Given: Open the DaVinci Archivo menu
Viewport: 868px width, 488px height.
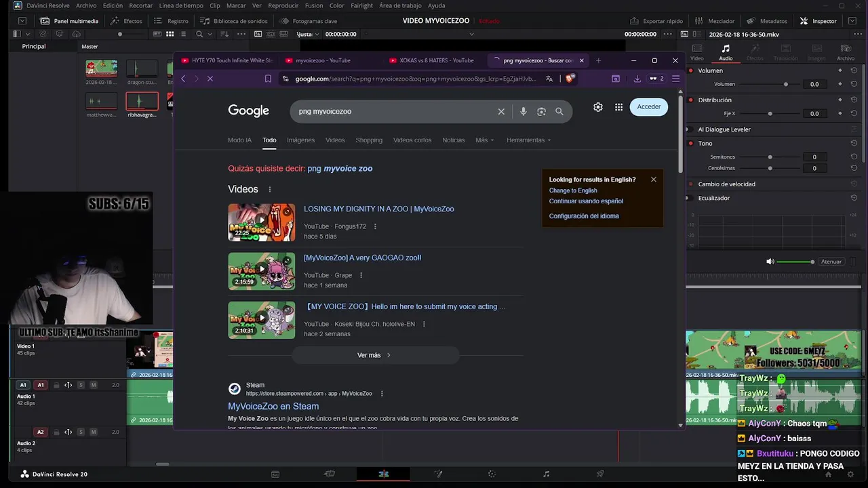Looking at the screenshot, I should (x=86, y=5).
